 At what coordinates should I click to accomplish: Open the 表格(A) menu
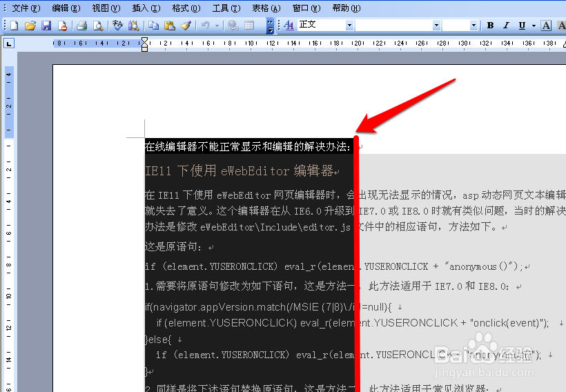[266, 8]
